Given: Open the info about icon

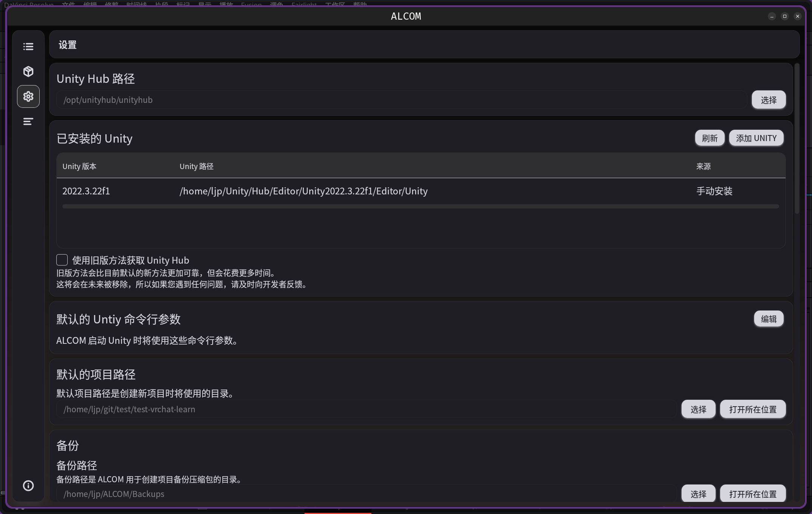Looking at the screenshot, I should [28, 486].
